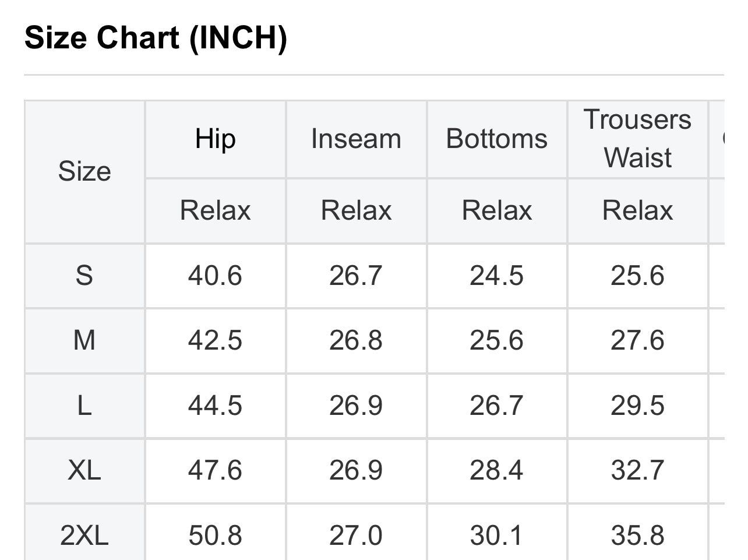The width and height of the screenshot is (748, 560).
Task: Click hip value 40.6 for size S
Action: (x=215, y=276)
